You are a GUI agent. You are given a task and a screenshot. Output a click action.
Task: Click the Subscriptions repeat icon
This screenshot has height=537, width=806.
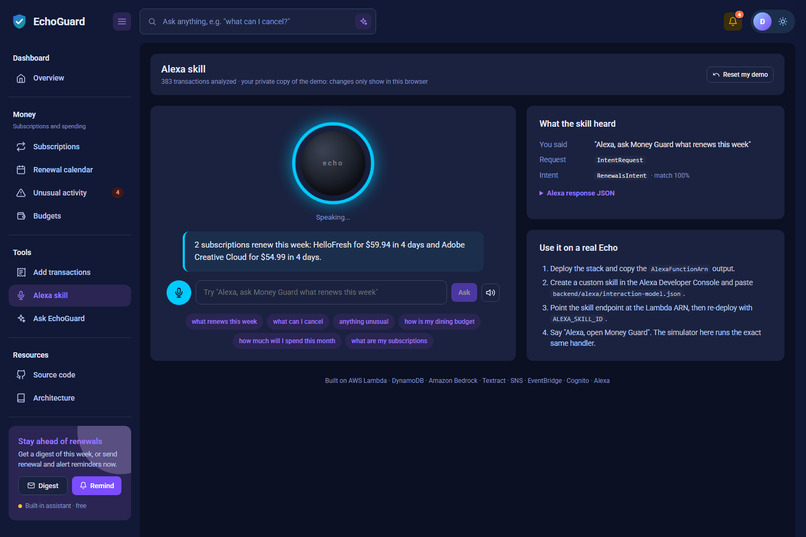pyautogui.click(x=21, y=147)
